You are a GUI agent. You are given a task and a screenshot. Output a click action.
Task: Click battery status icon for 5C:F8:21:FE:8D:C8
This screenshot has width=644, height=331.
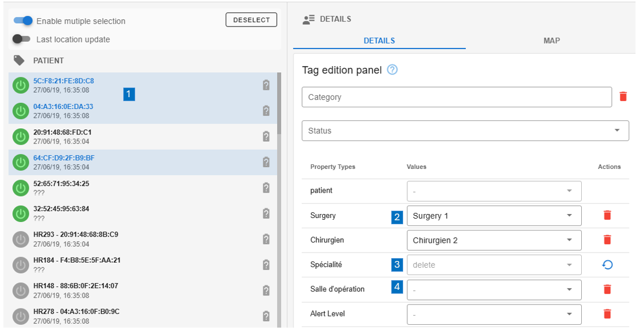(x=266, y=85)
